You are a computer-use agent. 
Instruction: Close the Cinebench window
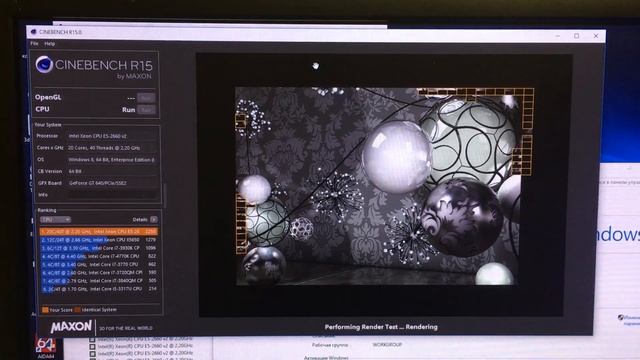596,36
